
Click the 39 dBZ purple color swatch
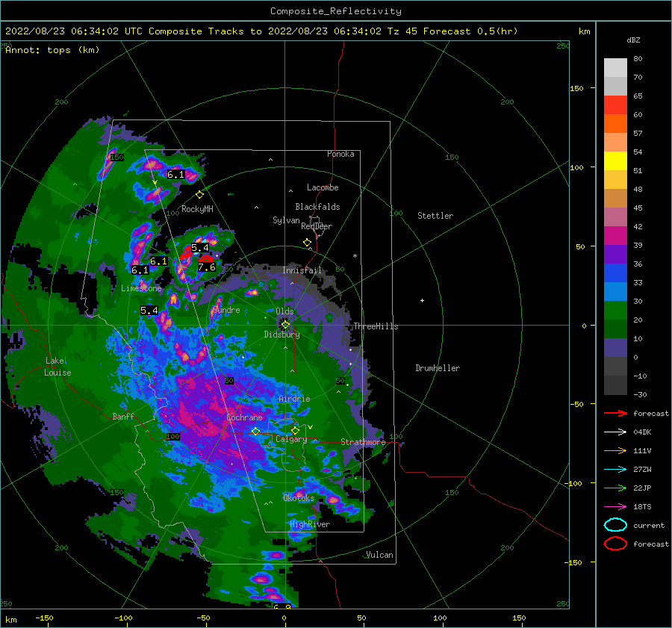615,254
